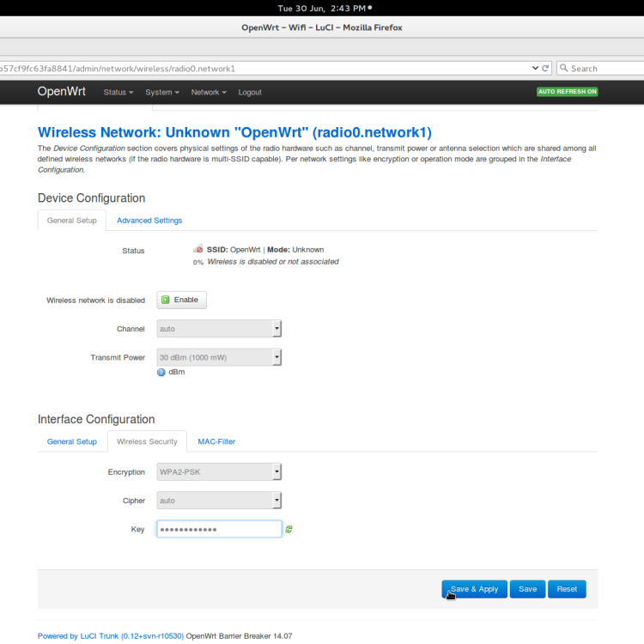Open Powered by LuCI Trunk link
This screenshot has height=644, width=644.
[111, 635]
